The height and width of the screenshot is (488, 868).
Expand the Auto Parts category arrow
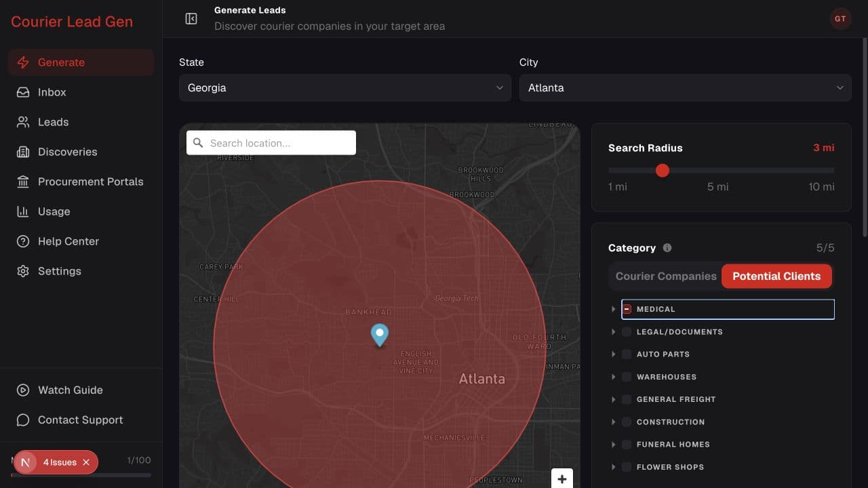pos(613,354)
